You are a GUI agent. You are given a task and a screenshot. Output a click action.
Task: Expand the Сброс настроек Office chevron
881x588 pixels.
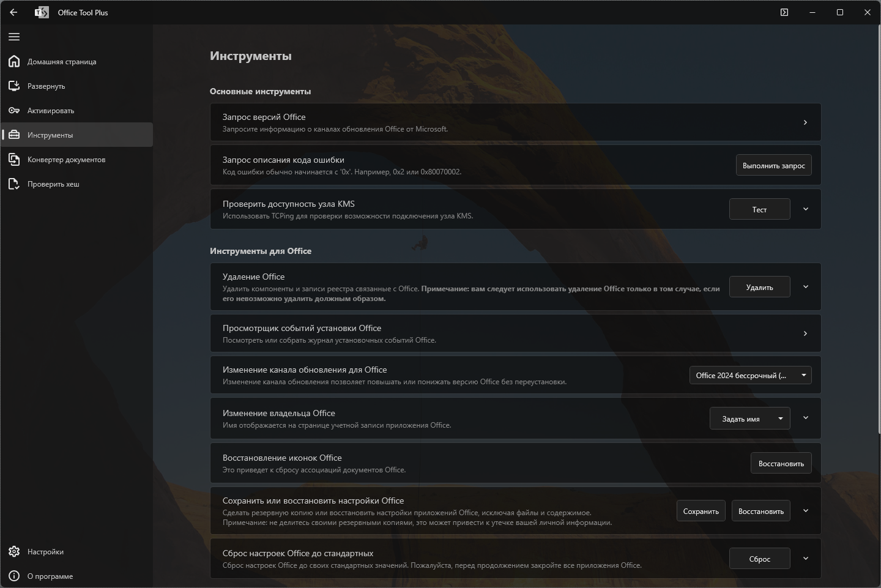pyautogui.click(x=806, y=558)
